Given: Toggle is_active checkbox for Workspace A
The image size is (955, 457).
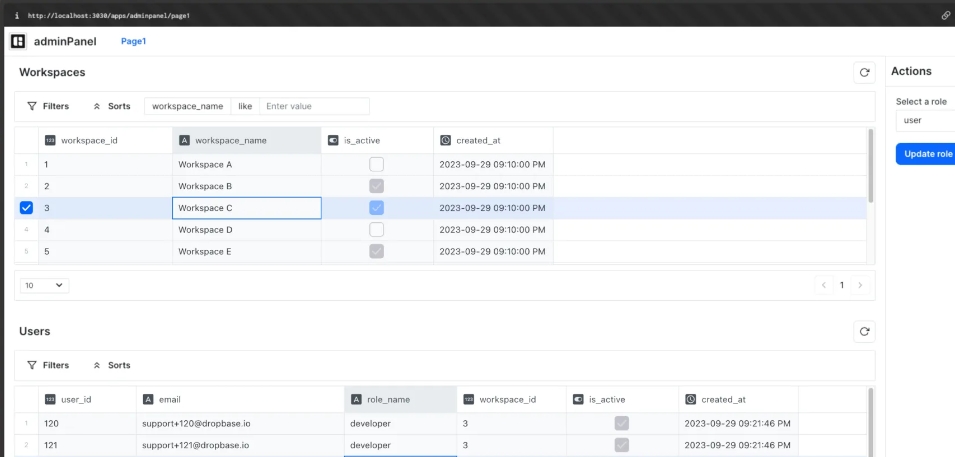Looking at the screenshot, I should point(376,164).
